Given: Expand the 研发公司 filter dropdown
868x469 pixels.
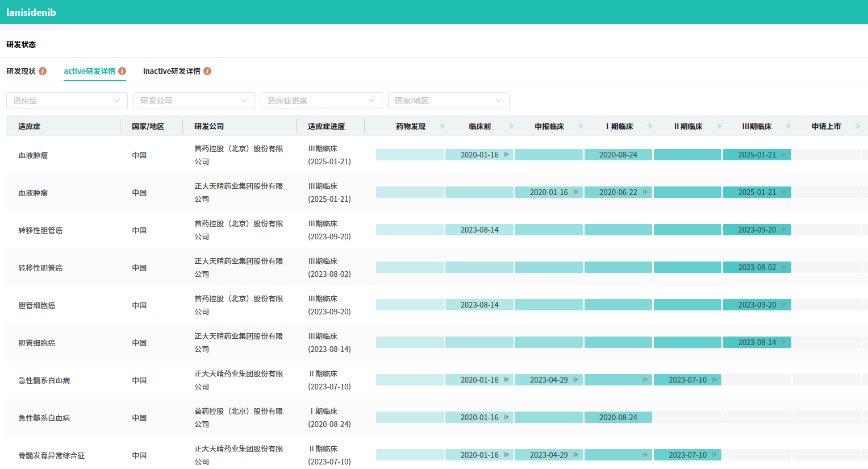Looking at the screenshot, I should click(x=194, y=101).
